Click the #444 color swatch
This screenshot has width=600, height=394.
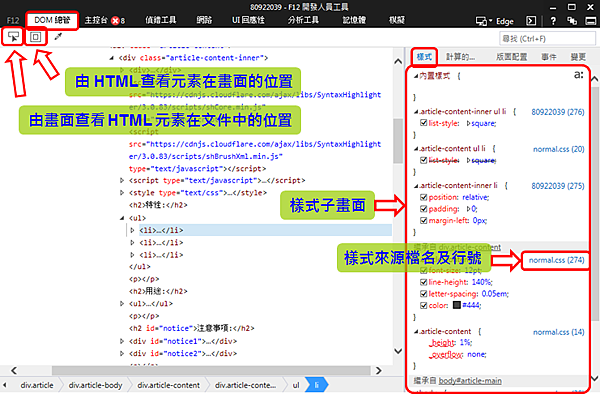[457, 305]
